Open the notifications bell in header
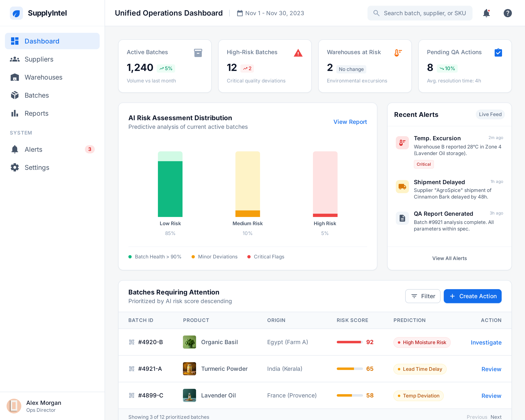 pyautogui.click(x=486, y=13)
